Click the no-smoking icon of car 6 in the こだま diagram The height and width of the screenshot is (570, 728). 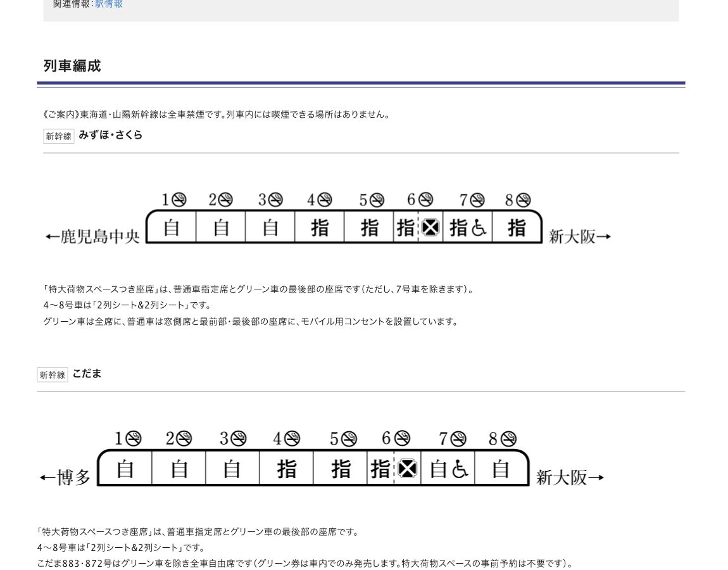(401, 438)
